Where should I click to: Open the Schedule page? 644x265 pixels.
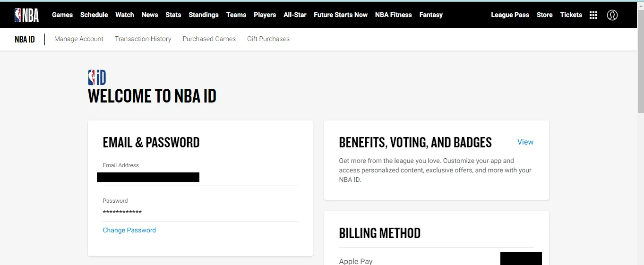click(94, 15)
